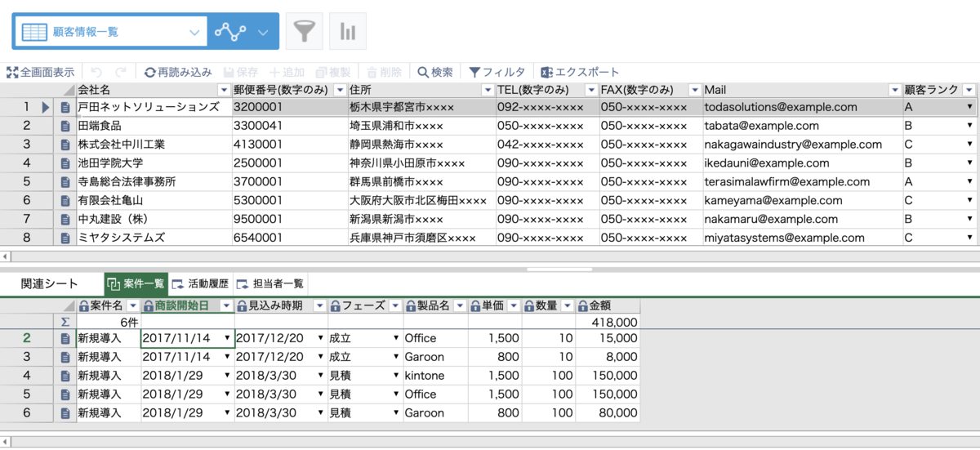
Task: Open filter dropdown on 単価 column
Action: pos(514,306)
